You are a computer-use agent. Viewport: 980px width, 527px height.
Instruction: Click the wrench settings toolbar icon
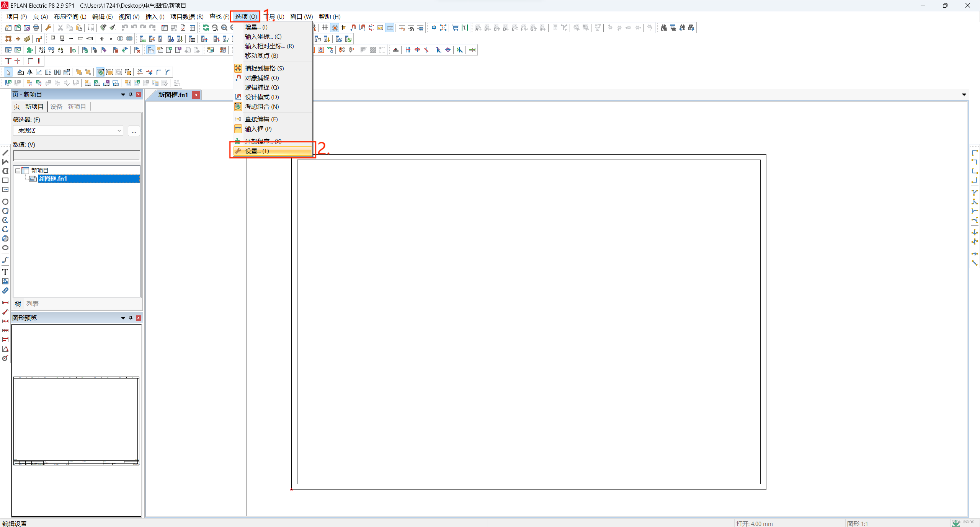48,28
